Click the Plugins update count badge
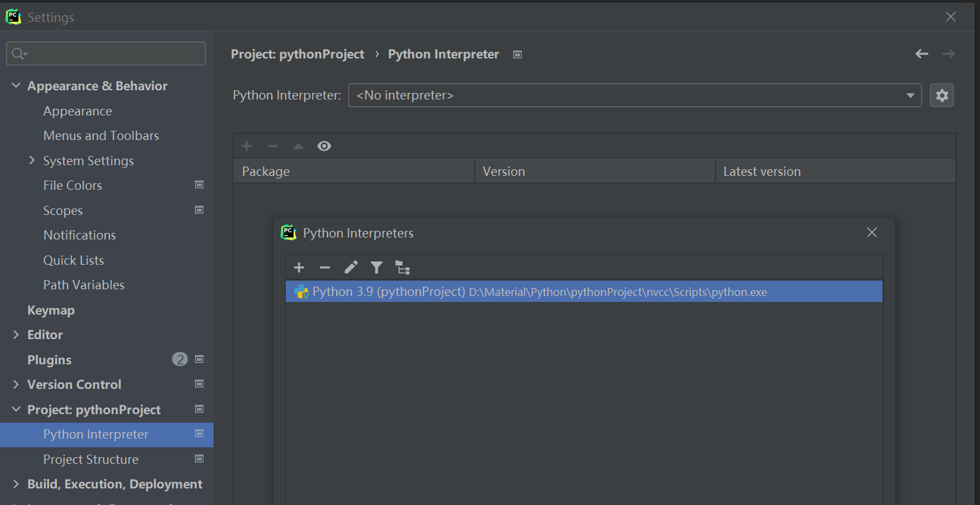Image resolution: width=980 pixels, height=505 pixels. [180, 359]
